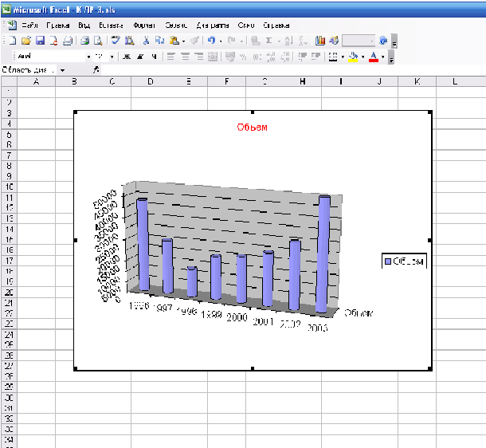Toggle Italic (К) formatting
The height and width of the screenshot is (448, 486).
click(140, 57)
